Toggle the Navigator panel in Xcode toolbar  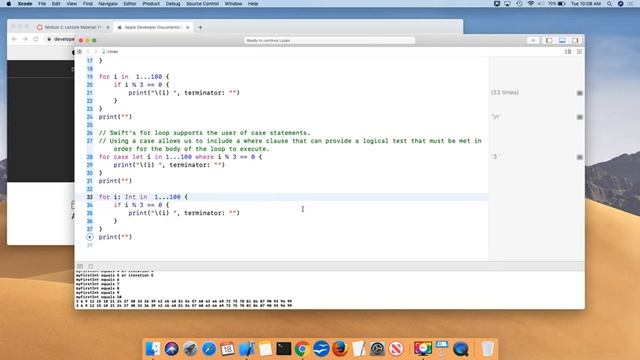[x=549, y=40]
